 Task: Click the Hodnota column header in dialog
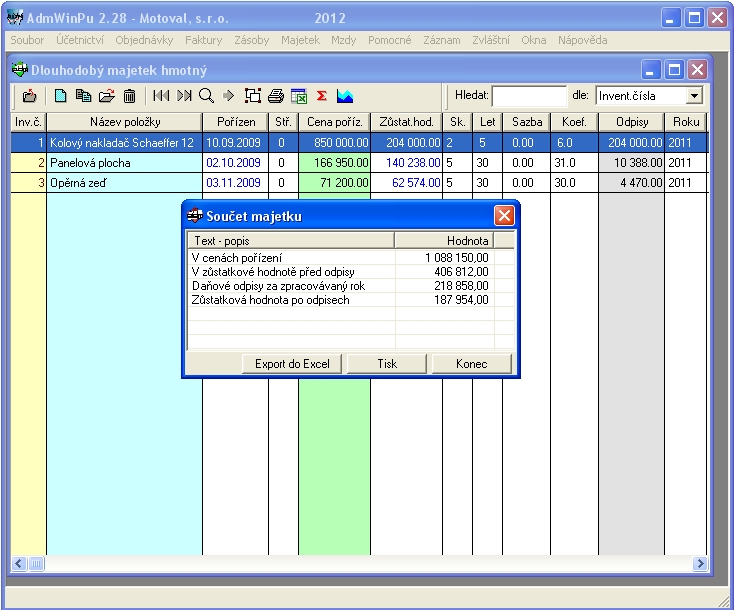445,241
